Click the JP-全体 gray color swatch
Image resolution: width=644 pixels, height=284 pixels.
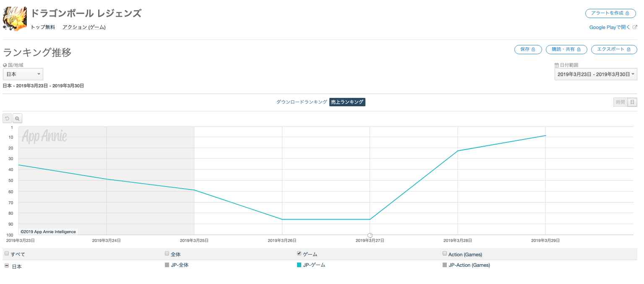(167, 265)
